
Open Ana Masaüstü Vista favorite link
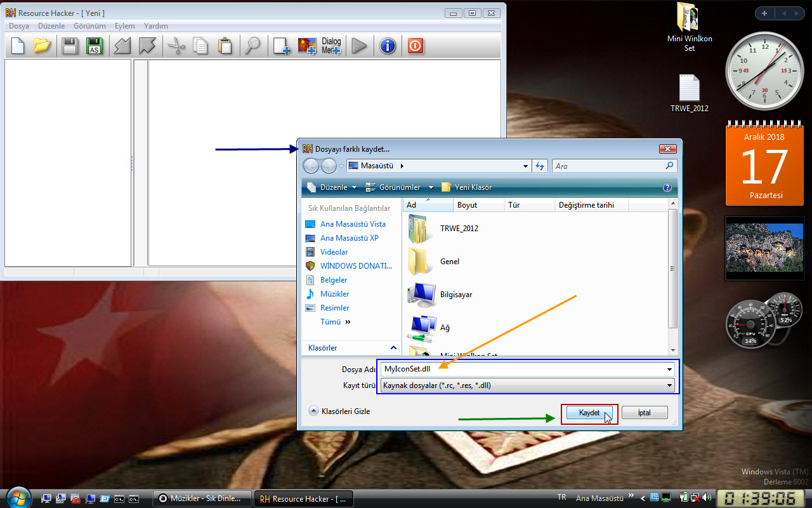(x=353, y=224)
